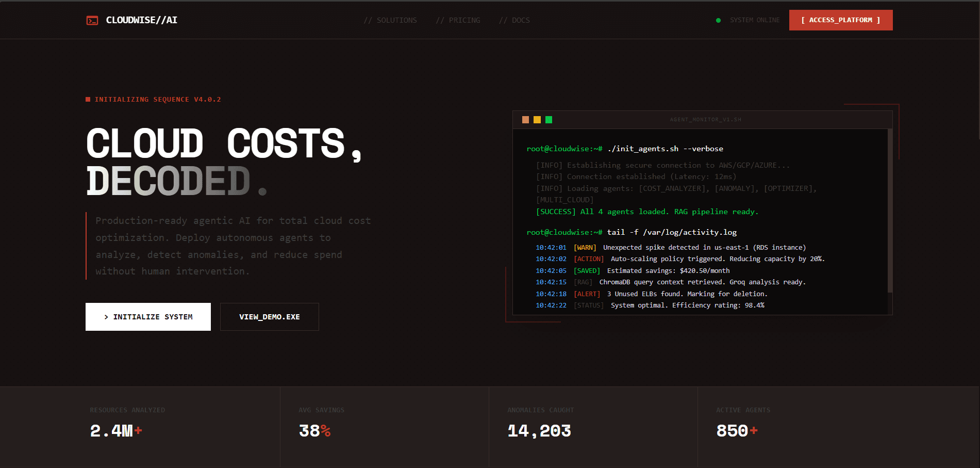Image resolution: width=980 pixels, height=468 pixels.
Task: Click the Connection established latency info line
Action: point(636,177)
